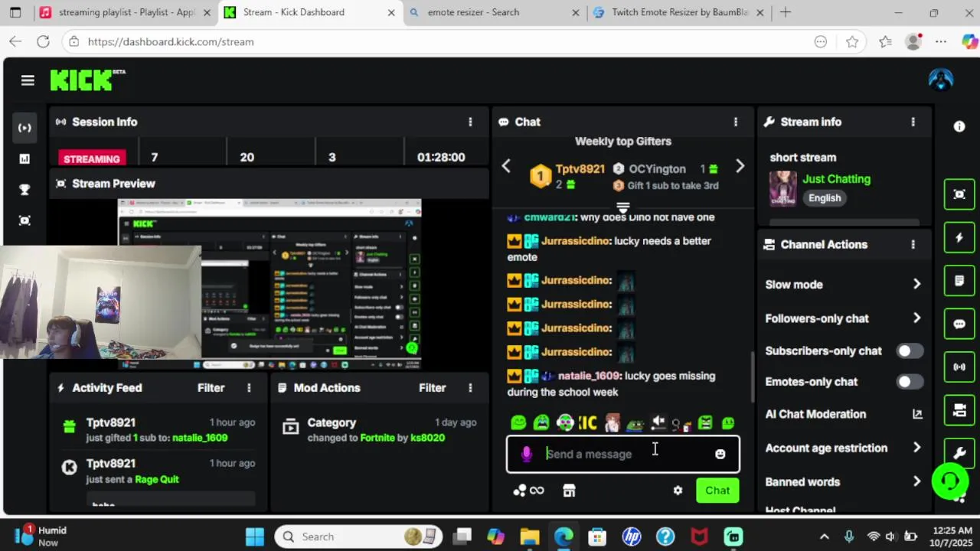Click Tptv8921 in Weekly top Gifters
The height and width of the screenshot is (551, 980).
click(580, 168)
